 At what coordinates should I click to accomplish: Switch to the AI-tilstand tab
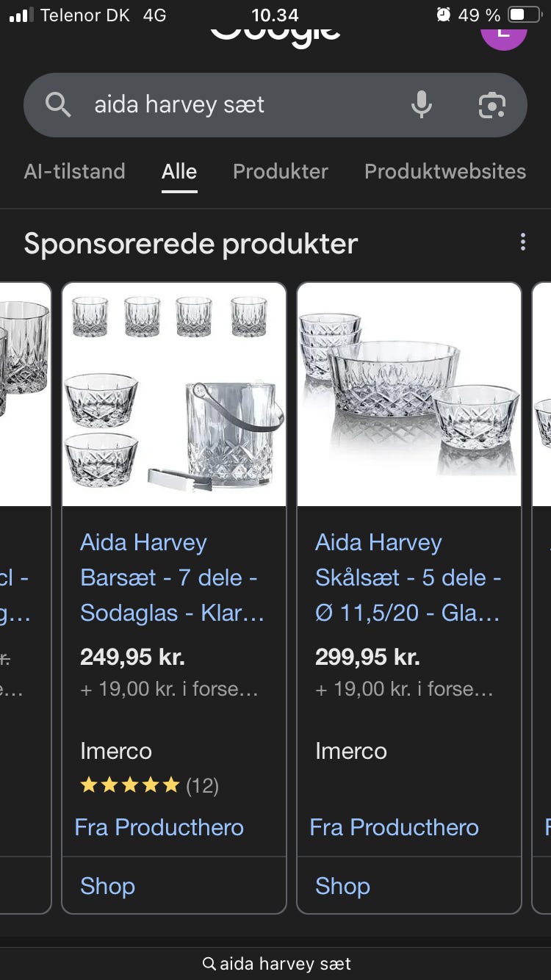pyautogui.click(x=74, y=172)
